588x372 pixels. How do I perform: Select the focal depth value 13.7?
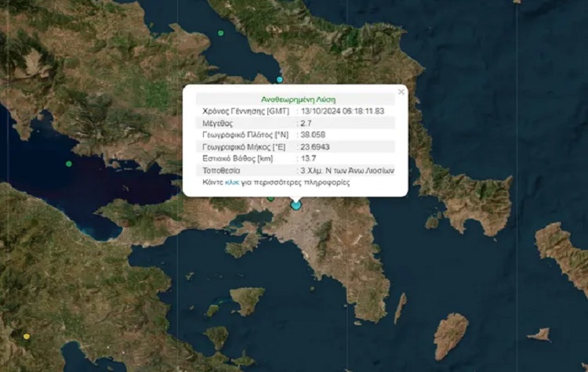(x=308, y=158)
